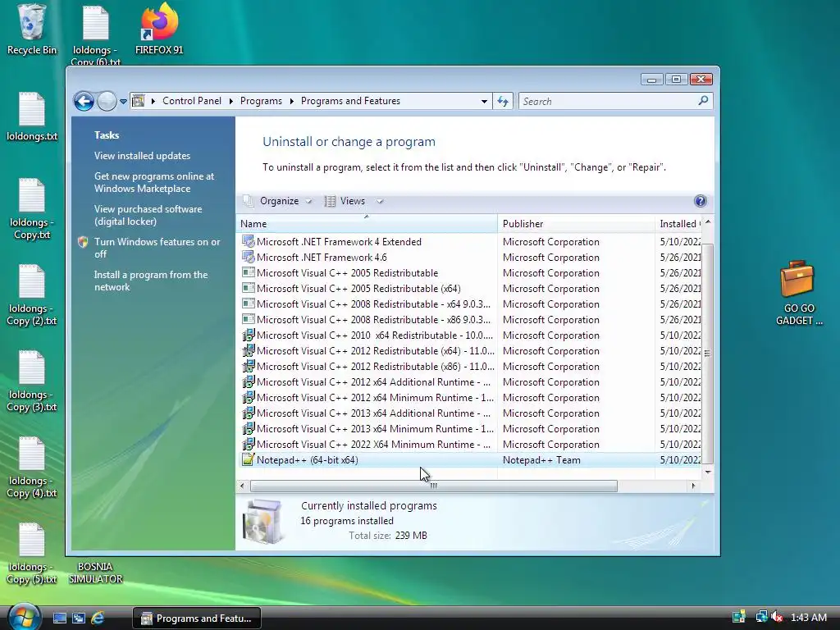840x630 pixels.
Task: Select Microsoft Visual C++ 2005 Redistributable (x64) row
Action: [468, 288]
